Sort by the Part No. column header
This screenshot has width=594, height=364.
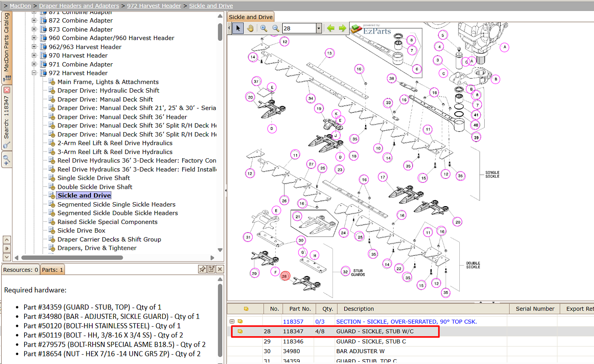300,309
